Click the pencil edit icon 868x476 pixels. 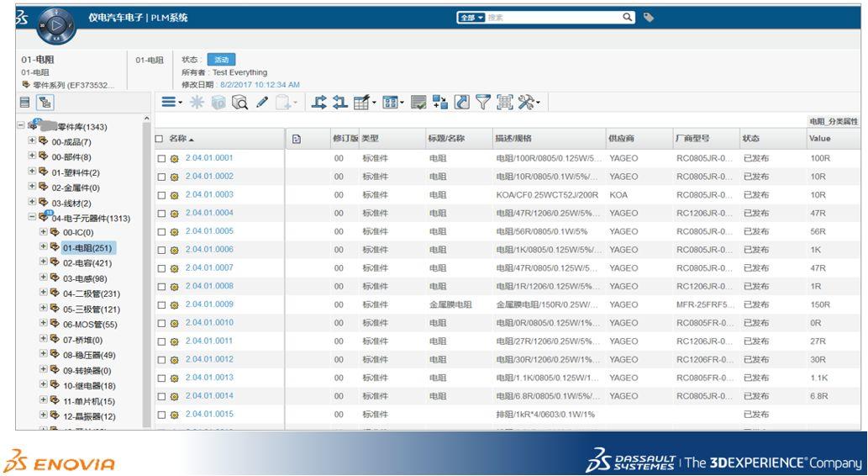[262, 103]
